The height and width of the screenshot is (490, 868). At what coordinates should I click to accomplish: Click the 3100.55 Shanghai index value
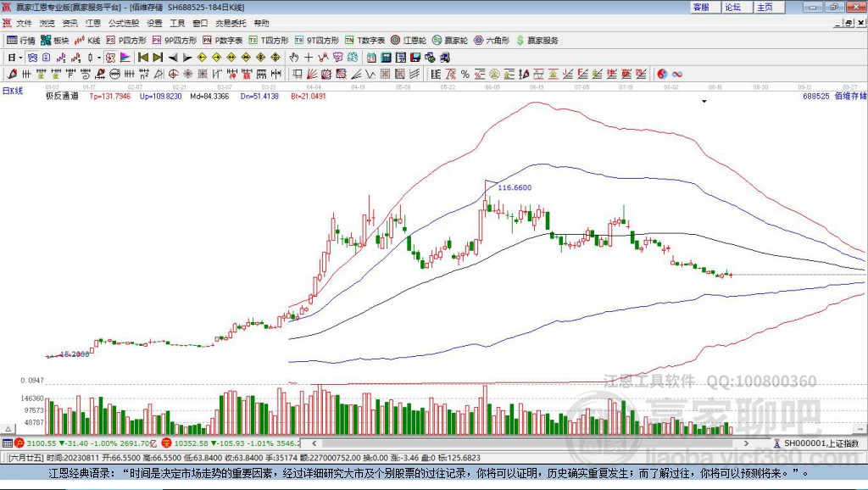point(42,443)
